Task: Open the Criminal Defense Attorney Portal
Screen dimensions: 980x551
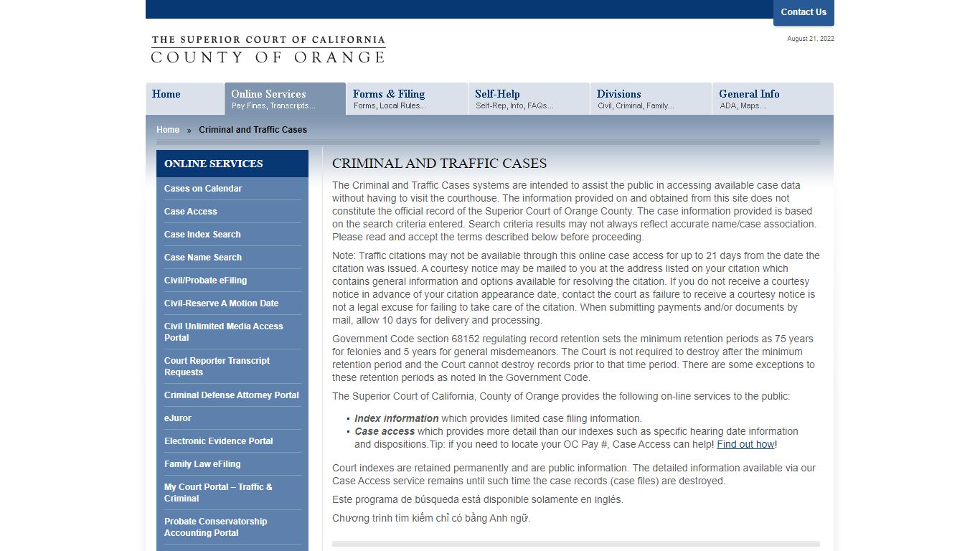Action: pos(231,395)
